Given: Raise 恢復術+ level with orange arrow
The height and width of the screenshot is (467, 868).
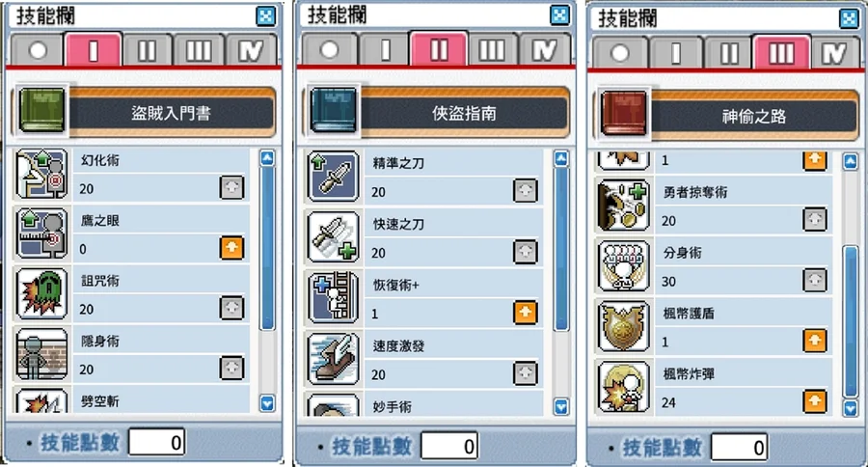Looking at the screenshot, I should tap(526, 313).
